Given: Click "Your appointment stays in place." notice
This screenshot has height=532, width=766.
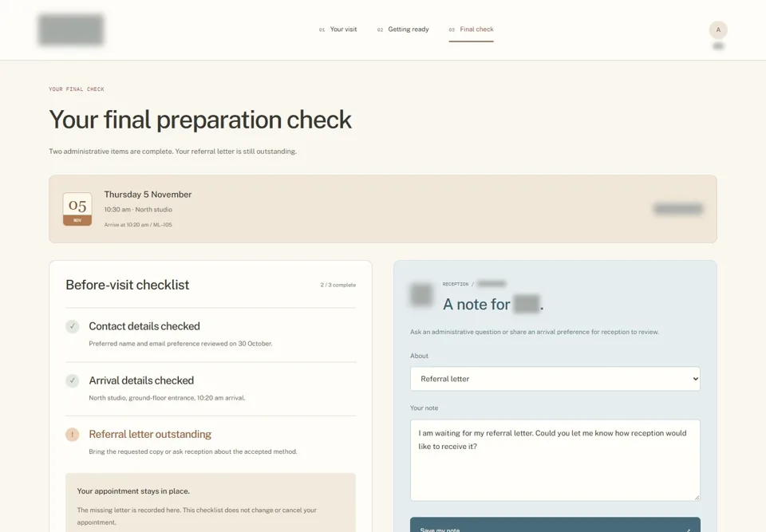Looking at the screenshot, I should 133,491.
